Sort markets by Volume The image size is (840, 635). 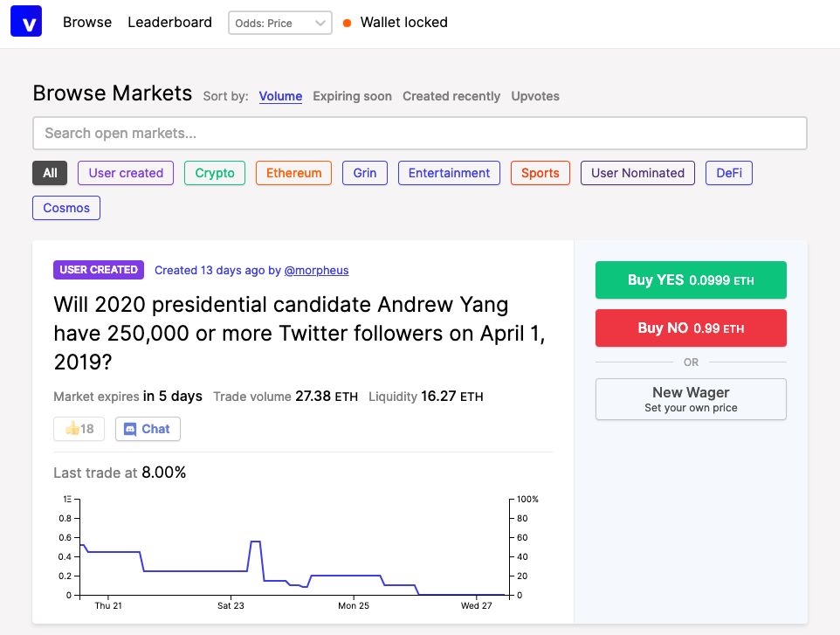tap(280, 96)
